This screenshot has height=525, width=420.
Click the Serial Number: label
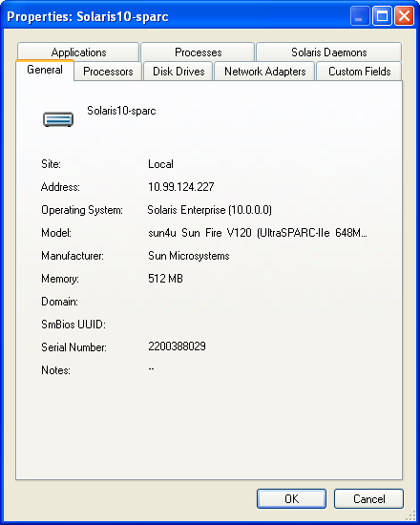[74, 346]
